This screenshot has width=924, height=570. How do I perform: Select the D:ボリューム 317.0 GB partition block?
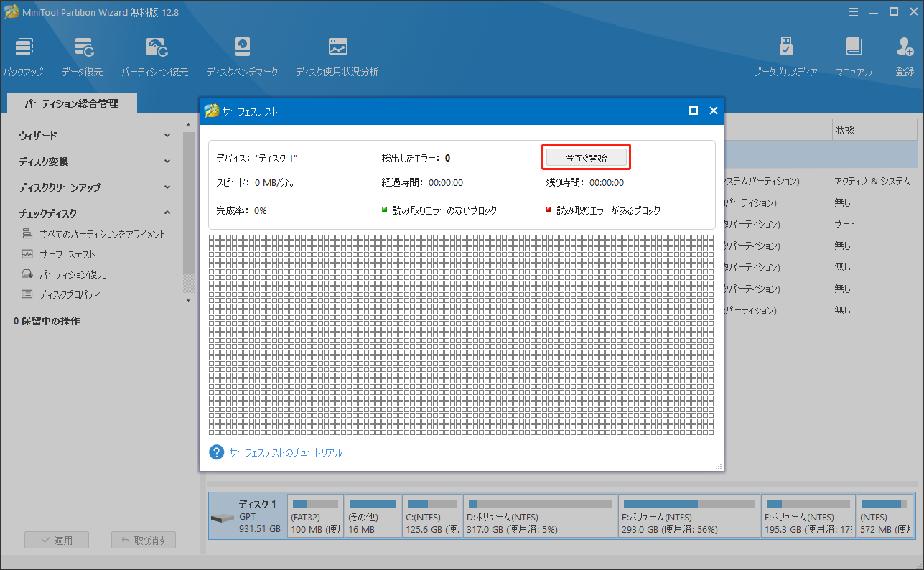pyautogui.click(x=540, y=516)
